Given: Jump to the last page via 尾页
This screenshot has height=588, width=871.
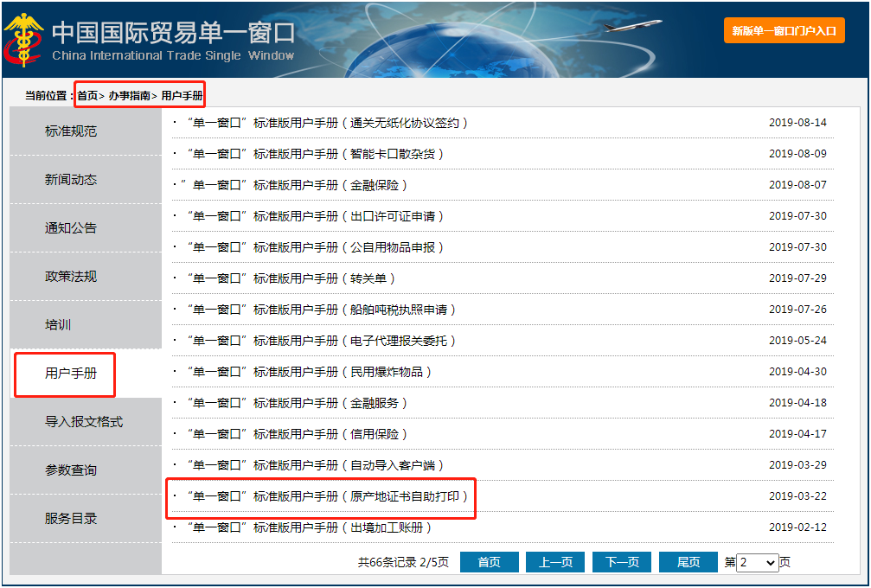Looking at the screenshot, I should tap(688, 562).
